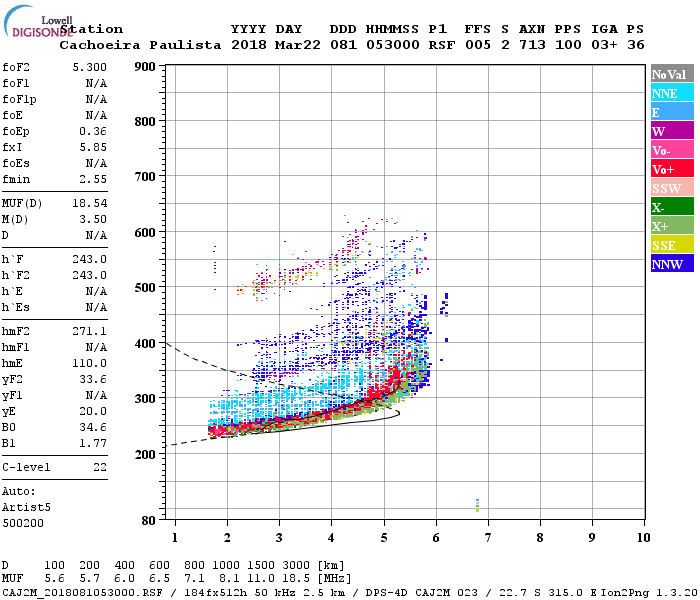700x600 pixels.
Task: Click the MUF 5.6 table value
Action: click(54, 579)
